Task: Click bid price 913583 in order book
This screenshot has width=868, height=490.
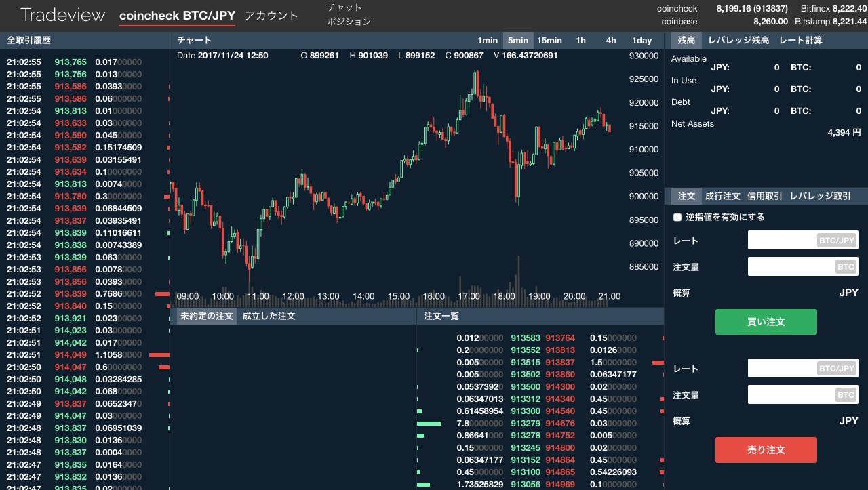Action: [x=526, y=338]
